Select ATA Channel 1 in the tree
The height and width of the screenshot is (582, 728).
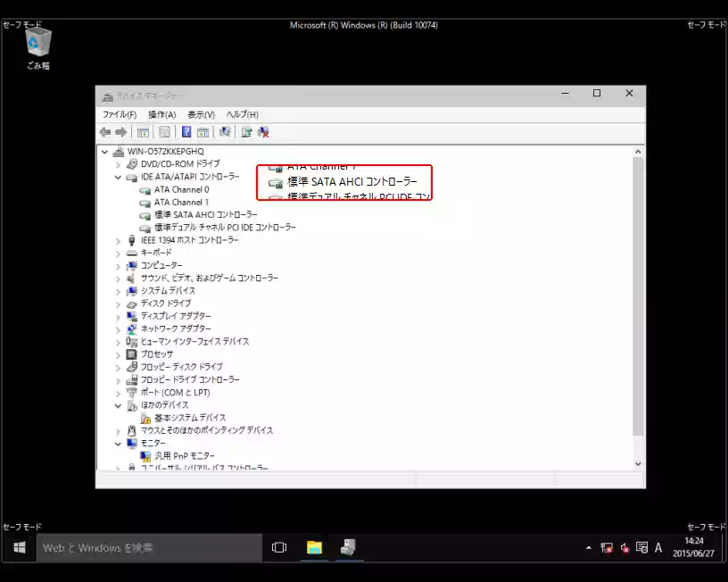coord(181,202)
